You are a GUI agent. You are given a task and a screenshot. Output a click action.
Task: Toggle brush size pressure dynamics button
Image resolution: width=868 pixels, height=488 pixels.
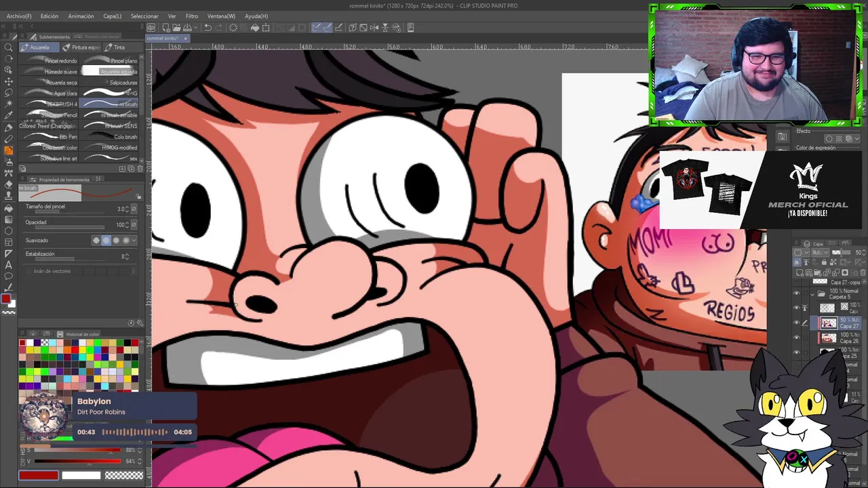click(x=134, y=209)
